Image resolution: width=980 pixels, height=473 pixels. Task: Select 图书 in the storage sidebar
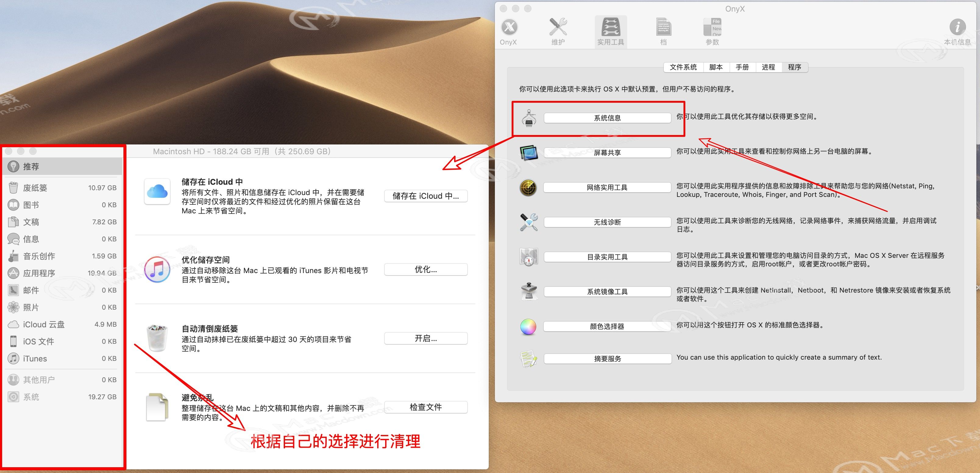pyautogui.click(x=62, y=205)
